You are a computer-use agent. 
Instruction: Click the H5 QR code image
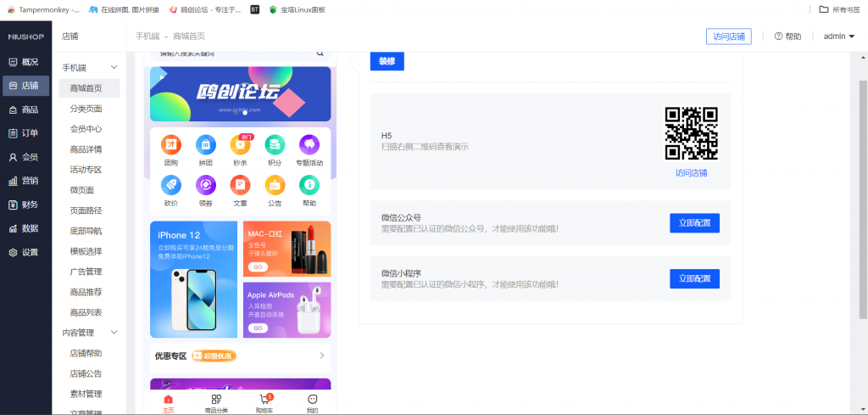point(691,133)
